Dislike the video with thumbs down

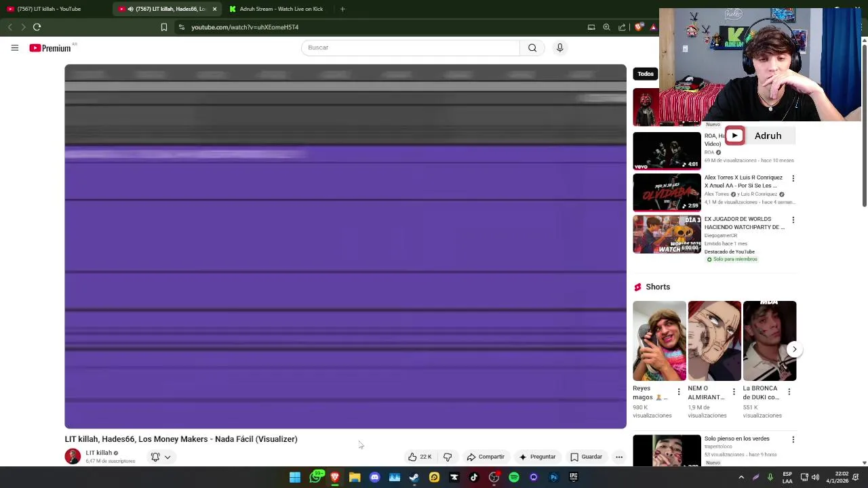[x=448, y=457]
